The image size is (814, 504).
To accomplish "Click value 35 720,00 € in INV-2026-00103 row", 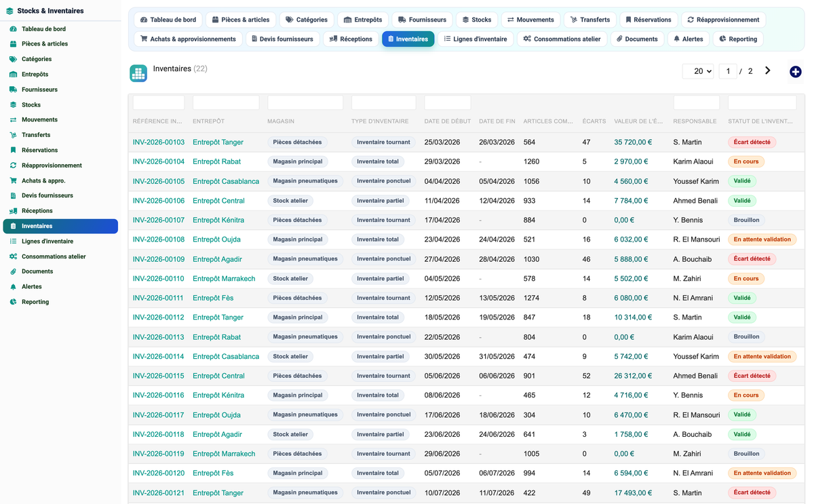I will click(633, 142).
